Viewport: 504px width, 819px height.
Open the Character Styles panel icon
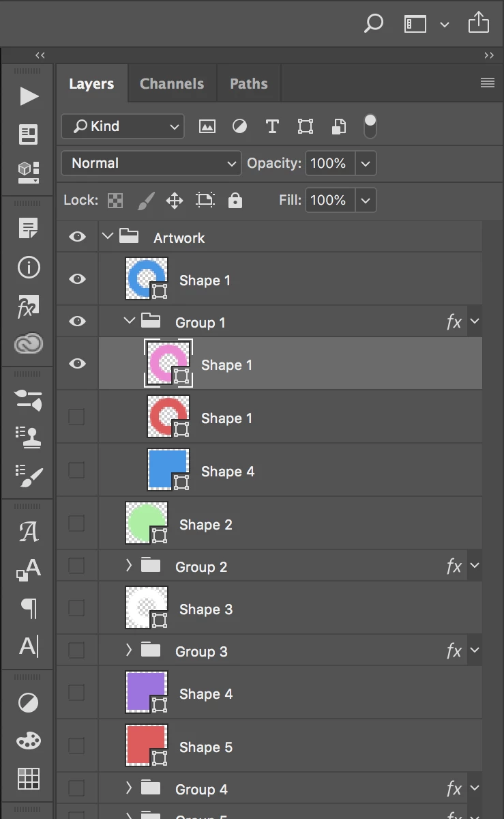[x=29, y=569]
